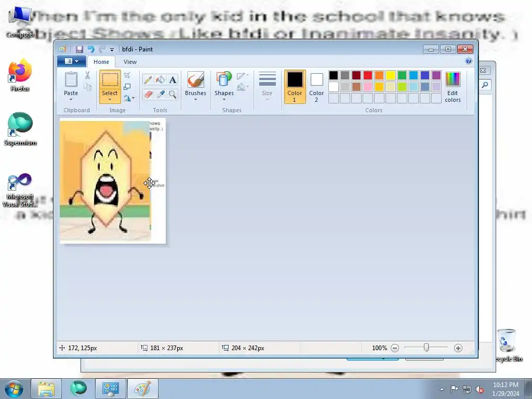
Task: Pick the green color swatch
Action: tap(402, 75)
